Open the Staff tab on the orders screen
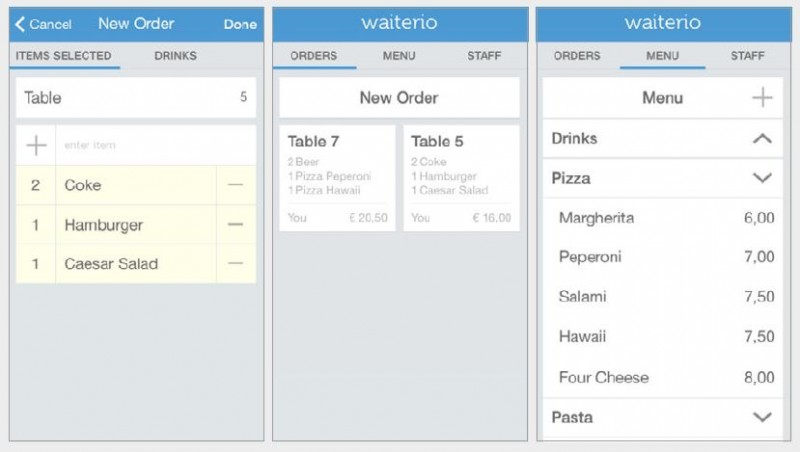This screenshot has width=800, height=452. click(484, 56)
